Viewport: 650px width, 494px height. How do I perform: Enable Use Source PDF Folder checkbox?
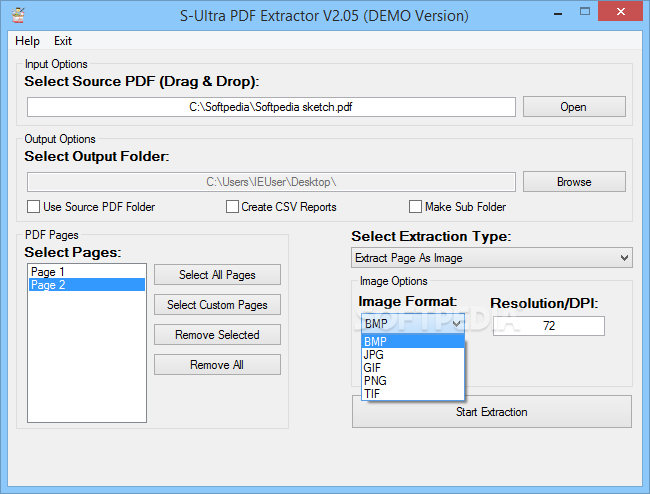[33, 207]
